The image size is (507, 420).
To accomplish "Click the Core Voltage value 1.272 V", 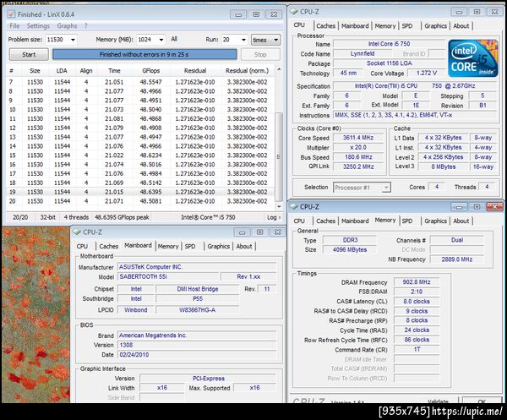I will tap(427, 73).
